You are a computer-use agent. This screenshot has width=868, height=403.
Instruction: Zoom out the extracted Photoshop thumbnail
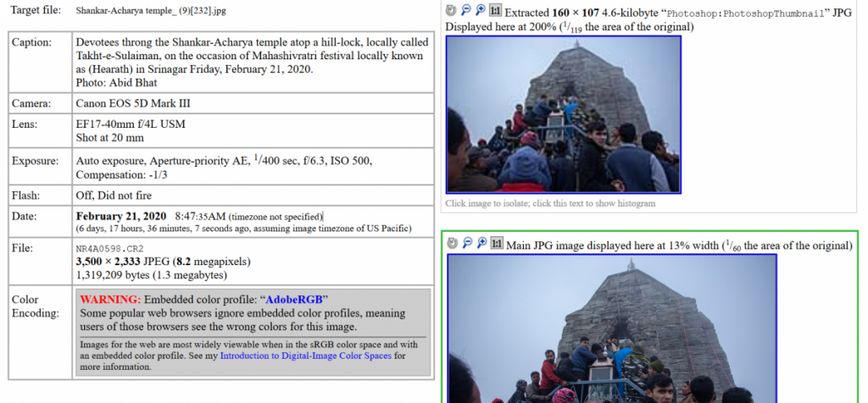(465, 10)
